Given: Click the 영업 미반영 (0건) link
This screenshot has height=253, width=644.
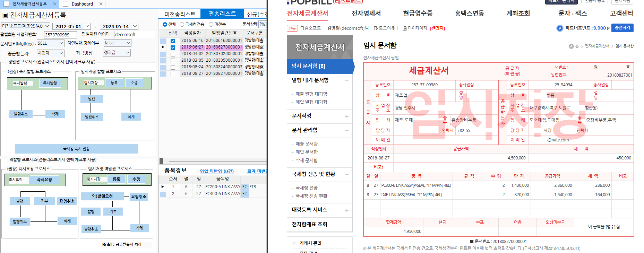Looking at the screenshot, I should tap(217, 171).
